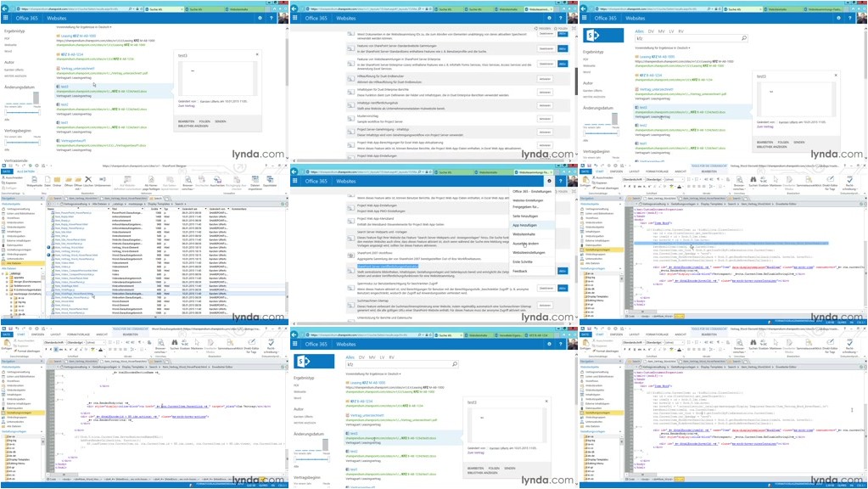Click Deaktivieren on Sperrmodus row in center screenshot
Image resolution: width=868 pixels, height=489 pixels.
click(546, 288)
